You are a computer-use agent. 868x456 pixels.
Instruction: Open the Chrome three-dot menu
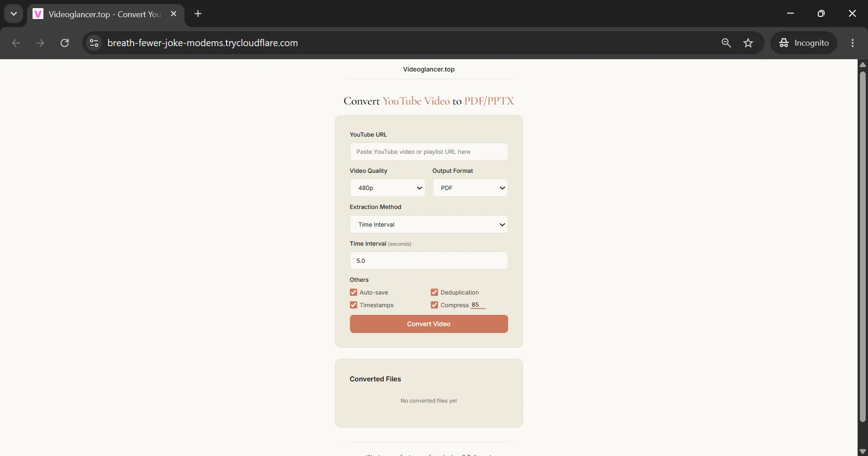pos(853,43)
